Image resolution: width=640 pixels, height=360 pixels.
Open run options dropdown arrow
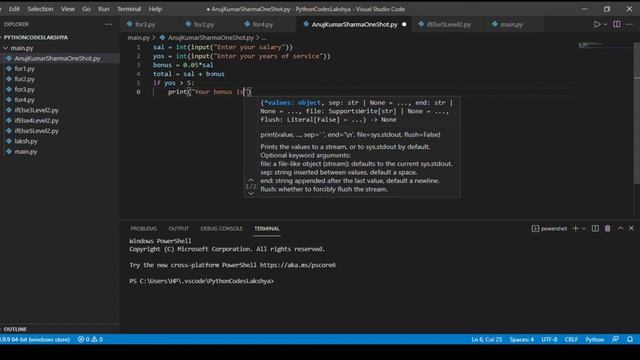pos(605,24)
